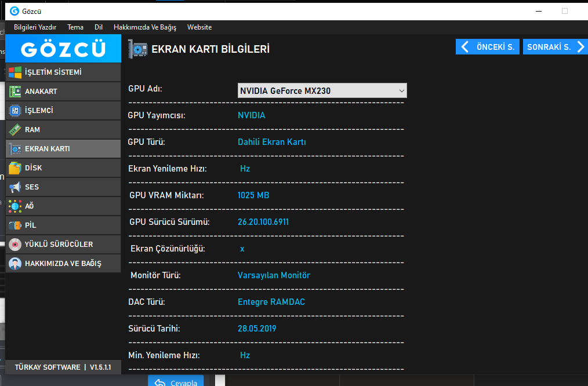
Task: Click the EKRAN KARTI BİLGİLERİ heading
Action: coord(210,49)
